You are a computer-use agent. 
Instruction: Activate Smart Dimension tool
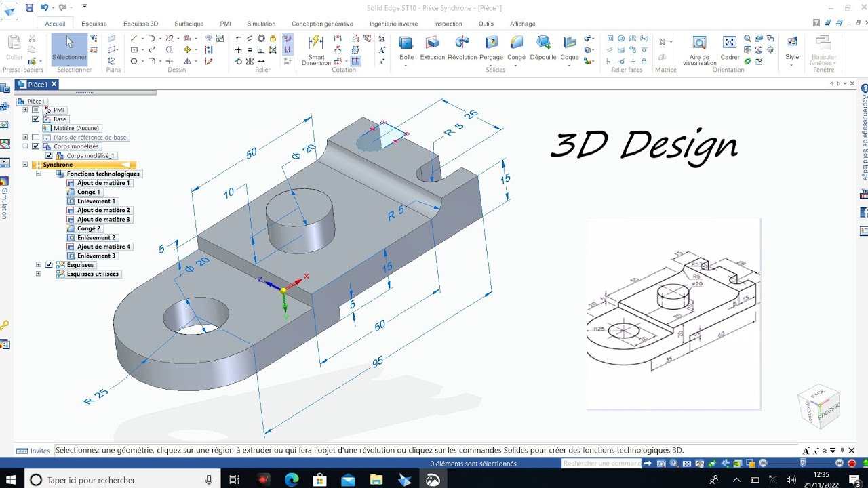pos(316,49)
